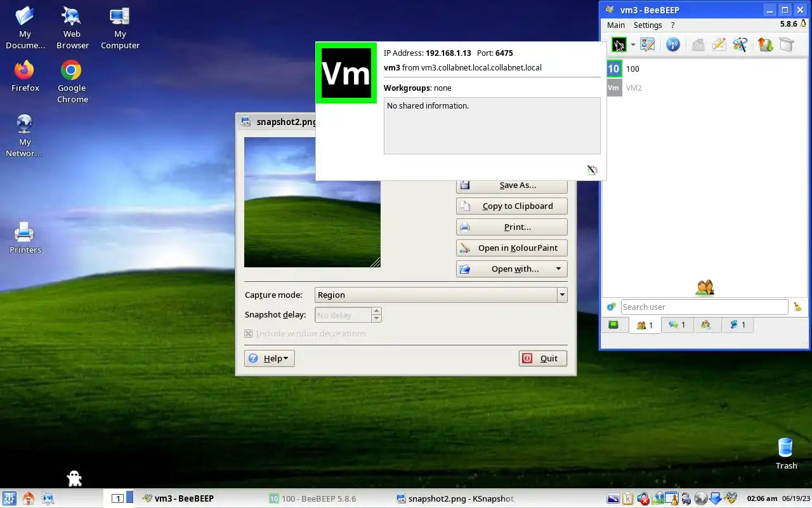Viewport: 812px width, 508px height.
Task: Click the bee tray icon
Action: click(x=731, y=498)
